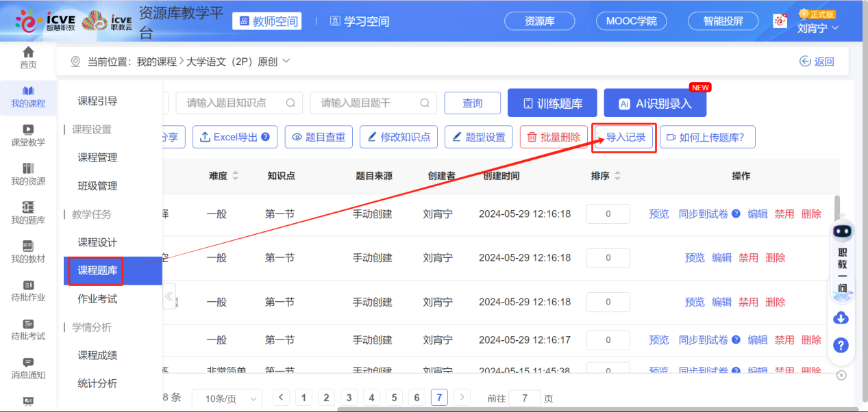The width and height of the screenshot is (868, 412).
Task: Click the blue cloud download icon
Action: click(x=841, y=318)
